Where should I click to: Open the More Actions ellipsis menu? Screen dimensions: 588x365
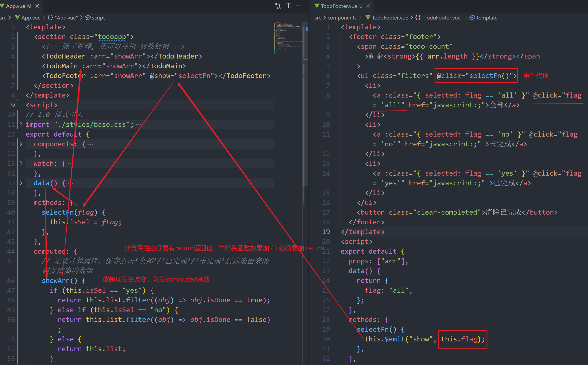tap(299, 6)
